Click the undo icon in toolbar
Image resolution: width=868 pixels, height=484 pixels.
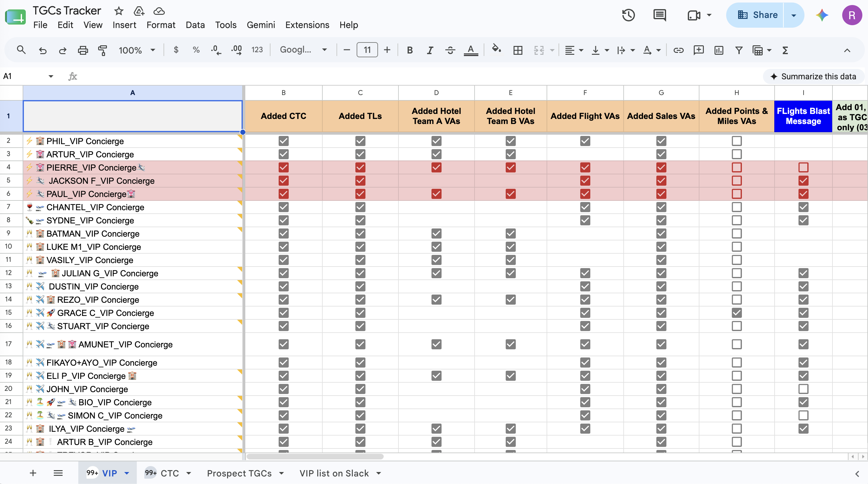pyautogui.click(x=42, y=50)
